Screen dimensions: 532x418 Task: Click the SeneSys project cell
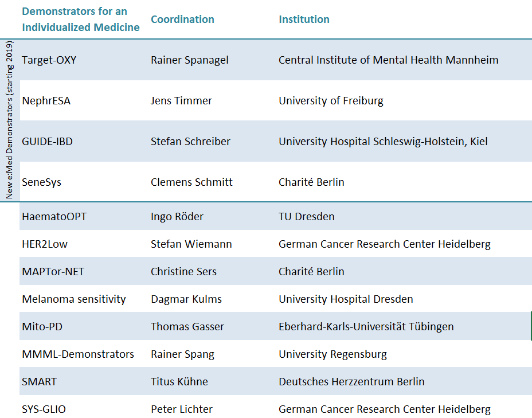point(42,182)
